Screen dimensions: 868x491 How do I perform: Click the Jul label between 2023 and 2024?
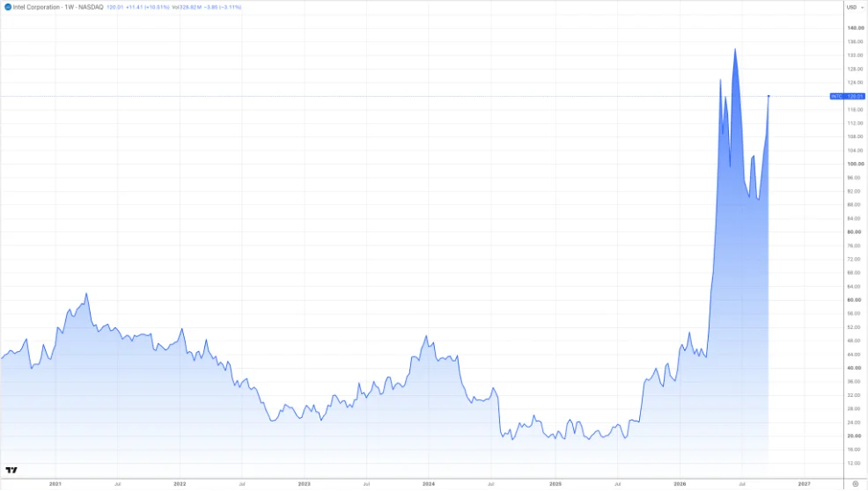click(366, 484)
